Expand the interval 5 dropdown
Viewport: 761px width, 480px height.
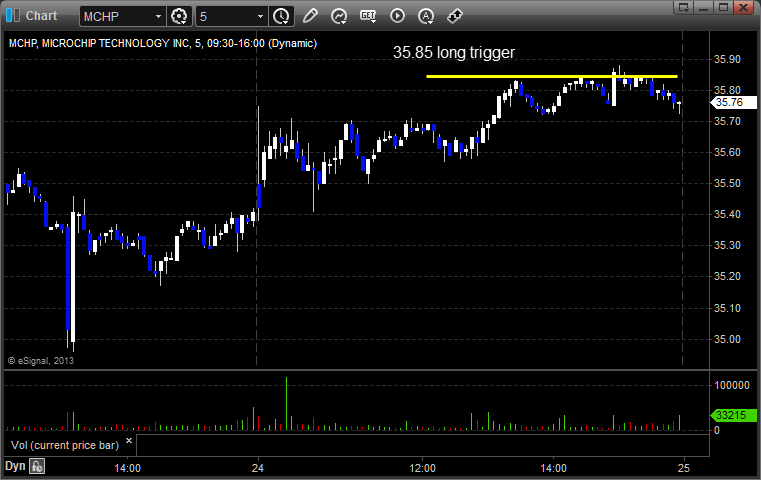pyautogui.click(x=261, y=17)
